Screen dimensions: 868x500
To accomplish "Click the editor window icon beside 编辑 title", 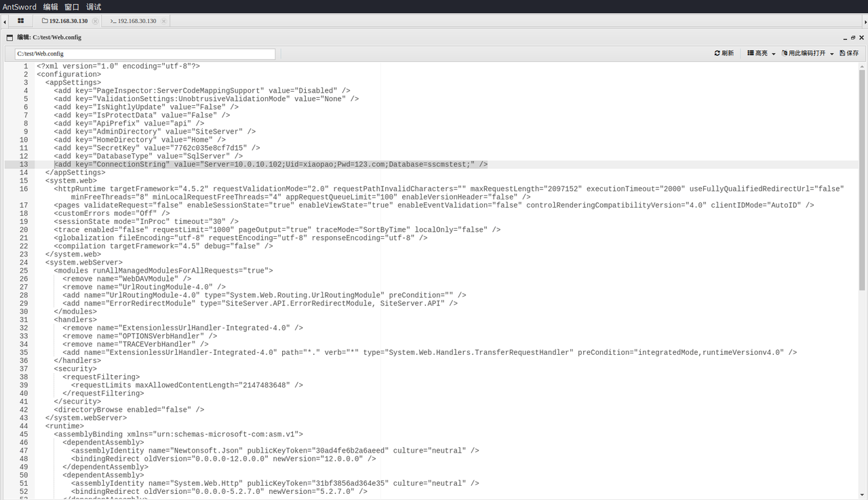I will (10, 37).
